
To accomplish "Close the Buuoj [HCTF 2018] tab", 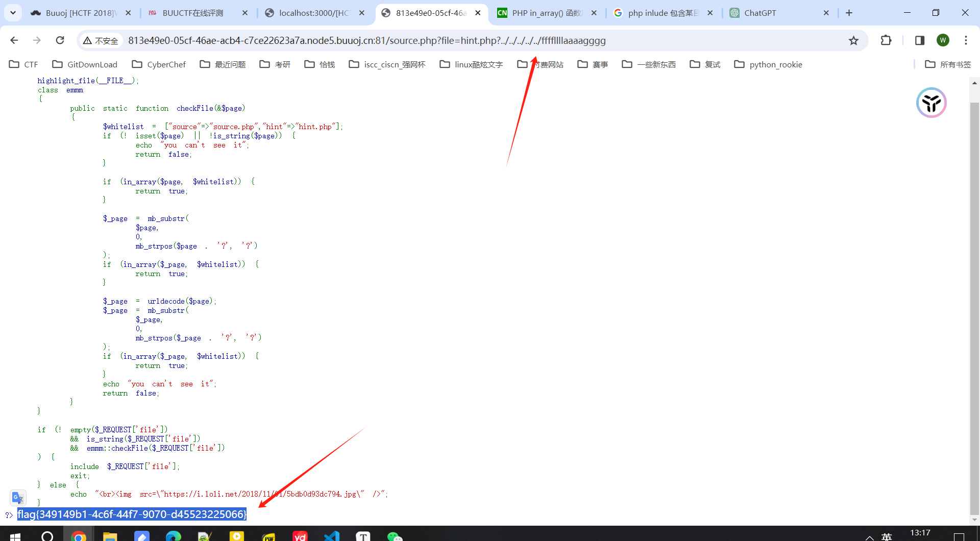I will tap(128, 13).
